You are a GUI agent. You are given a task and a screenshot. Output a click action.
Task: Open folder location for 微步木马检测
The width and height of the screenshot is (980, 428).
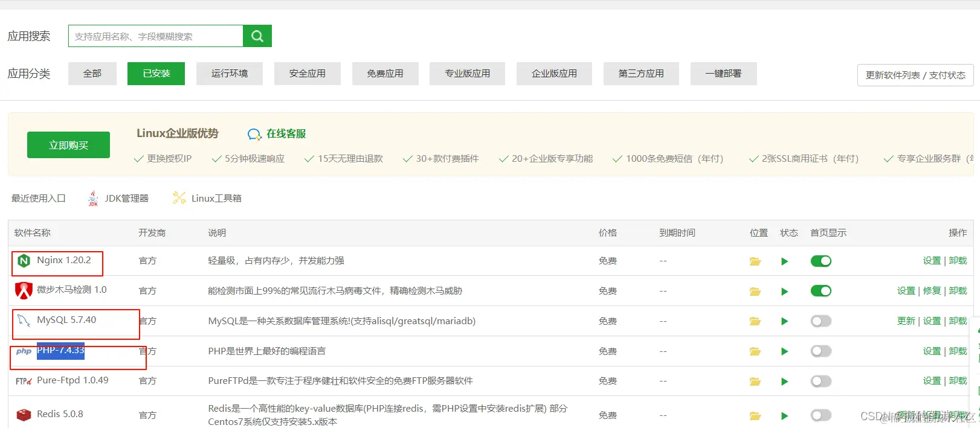pyautogui.click(x=755, y=292)
